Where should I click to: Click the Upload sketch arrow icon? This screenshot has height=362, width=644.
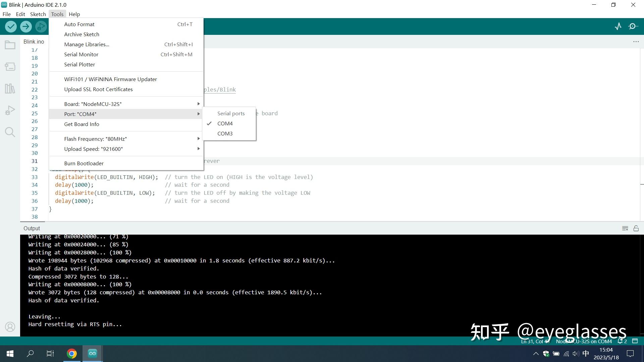click(x=26, y=26)
